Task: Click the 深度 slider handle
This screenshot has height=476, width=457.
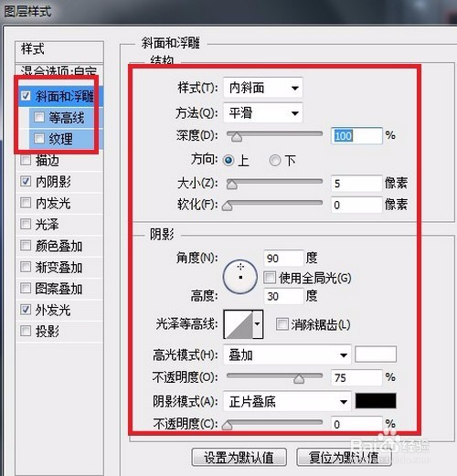Action: coord(237,137)
